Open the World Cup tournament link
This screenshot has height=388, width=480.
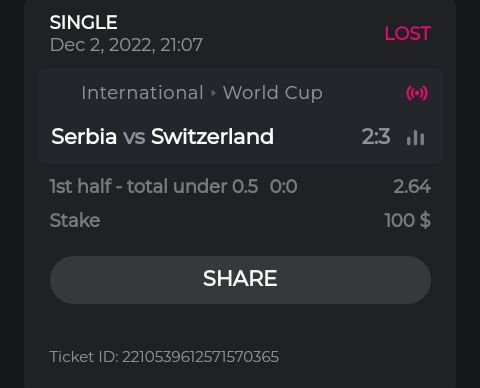(x=273, y=93)
